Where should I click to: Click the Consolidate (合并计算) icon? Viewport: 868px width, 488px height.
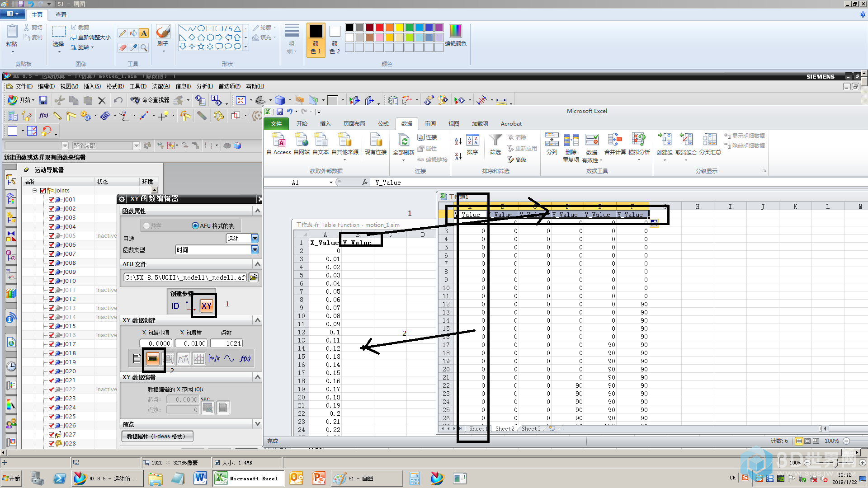pyautogui.click(x=615, y=140)
